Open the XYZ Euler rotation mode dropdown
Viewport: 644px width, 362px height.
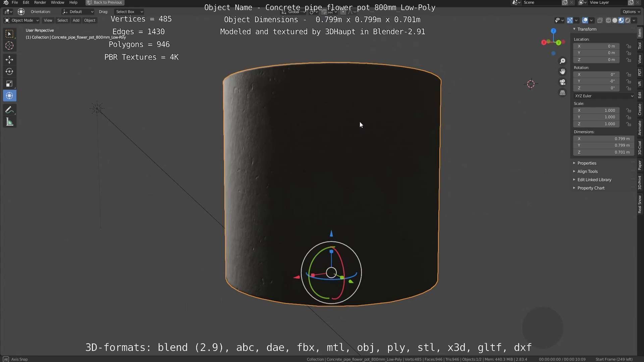coord(604,96)
